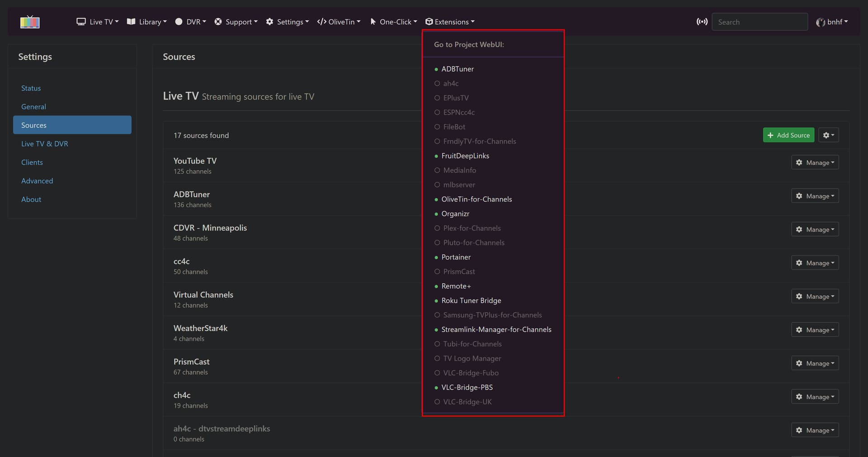This screenshot has width=868, height=457.
Task: Click the user avatar icon for bnhf
Action: (820, 22)
